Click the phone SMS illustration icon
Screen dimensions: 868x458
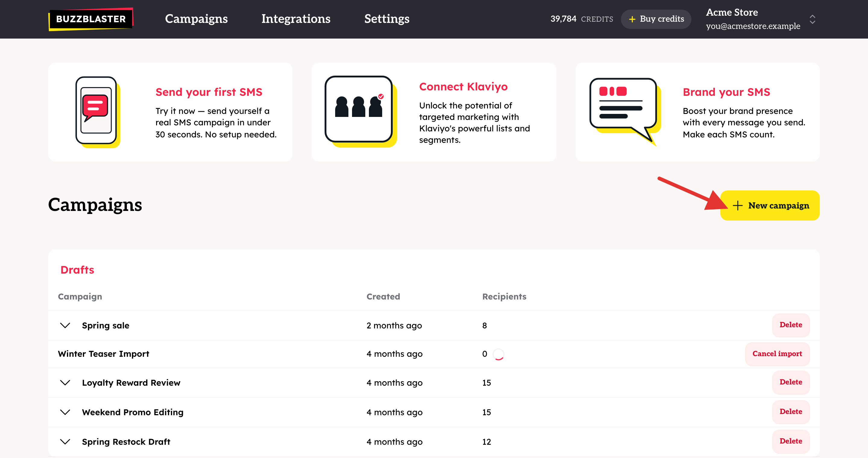tap(97, 112)
